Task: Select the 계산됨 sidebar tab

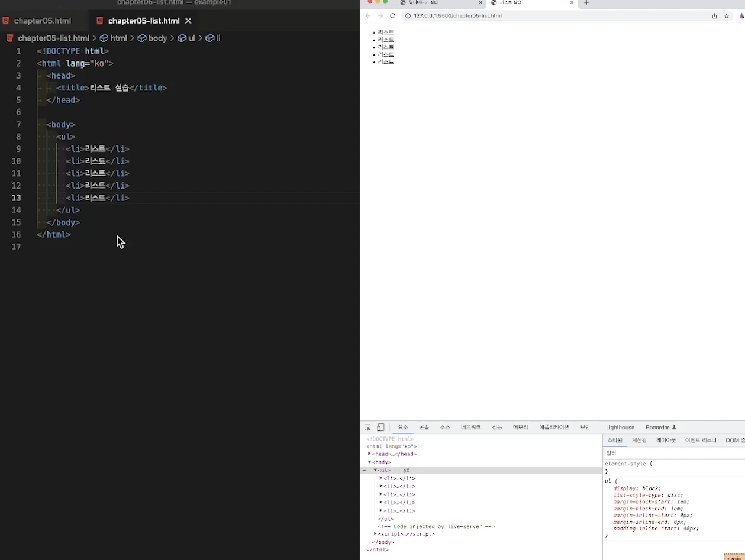Action: tap(639, 440)
